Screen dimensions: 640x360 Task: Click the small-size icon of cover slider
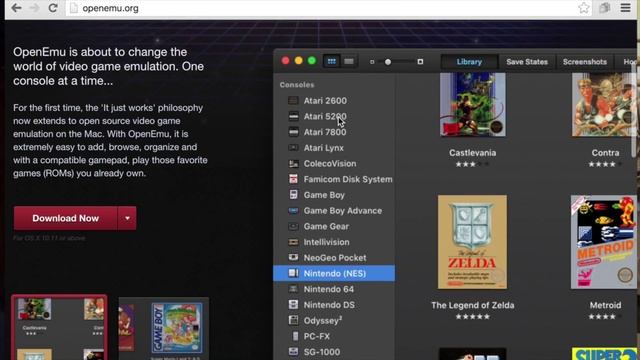point(372,62)
